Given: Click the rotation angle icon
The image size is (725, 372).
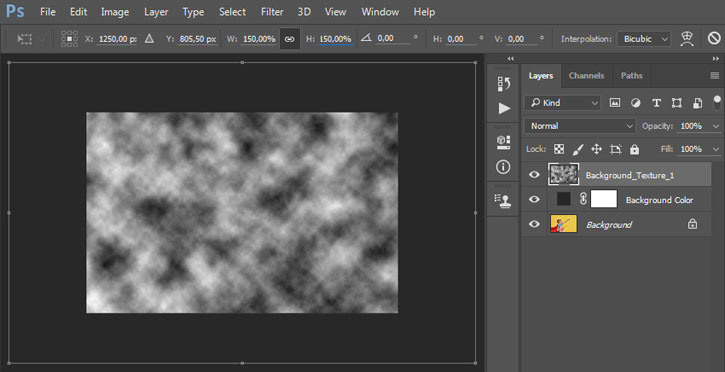Looking at the screenshot, I should click(x=366, y=39).
